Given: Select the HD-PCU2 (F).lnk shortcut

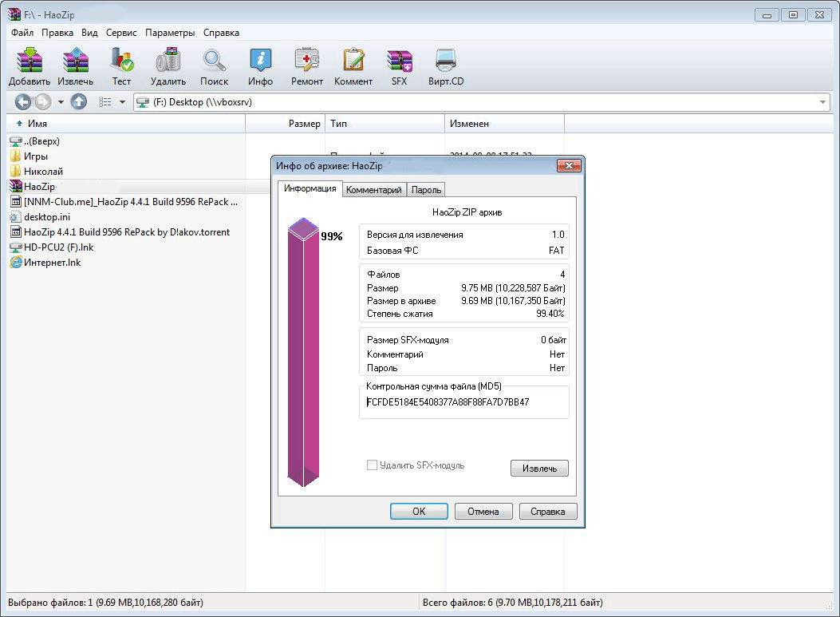Looking at the screenshot, I should point(52,247).
